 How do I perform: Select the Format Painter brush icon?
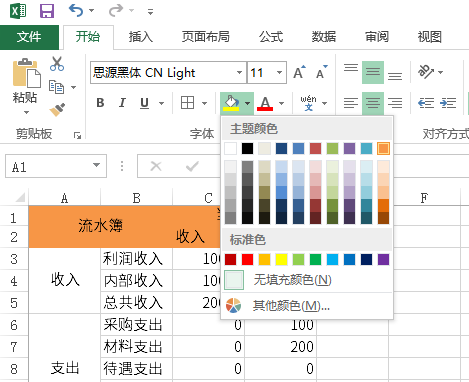coord(57,110)
